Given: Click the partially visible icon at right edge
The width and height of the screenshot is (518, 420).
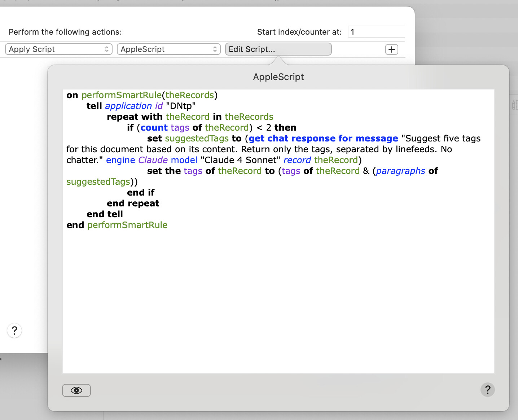Looking at the screenshot, I should 514,105.
